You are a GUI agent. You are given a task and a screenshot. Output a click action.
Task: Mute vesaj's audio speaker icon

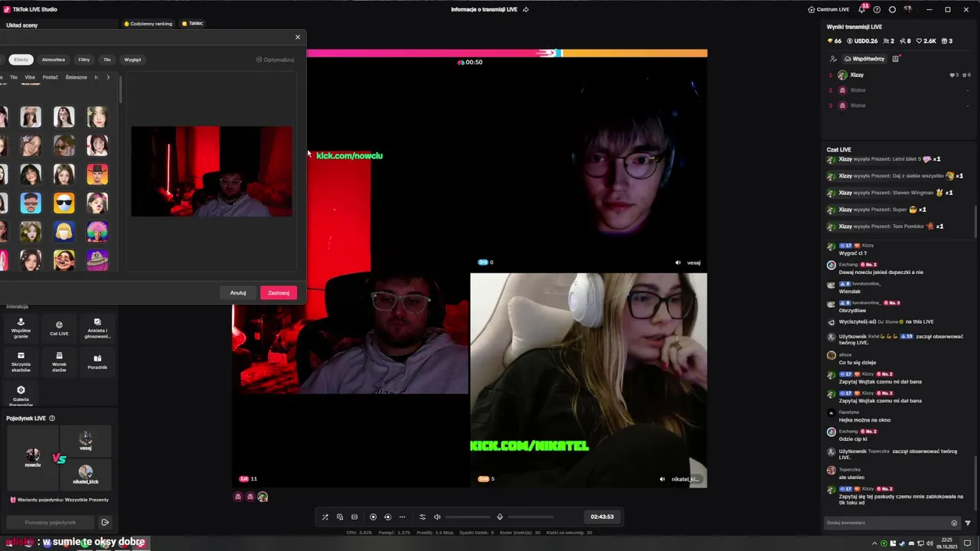pos(678,262)
